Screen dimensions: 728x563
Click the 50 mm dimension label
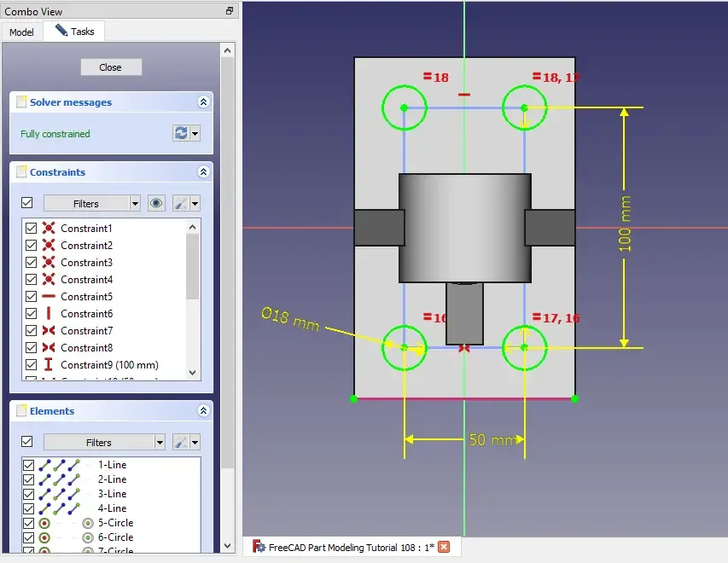point(492,439)
